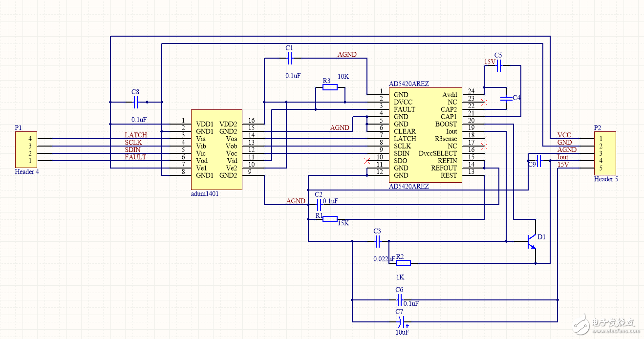
Task: Select capacitor C9 symbol
Action: (x=538, y=160)
